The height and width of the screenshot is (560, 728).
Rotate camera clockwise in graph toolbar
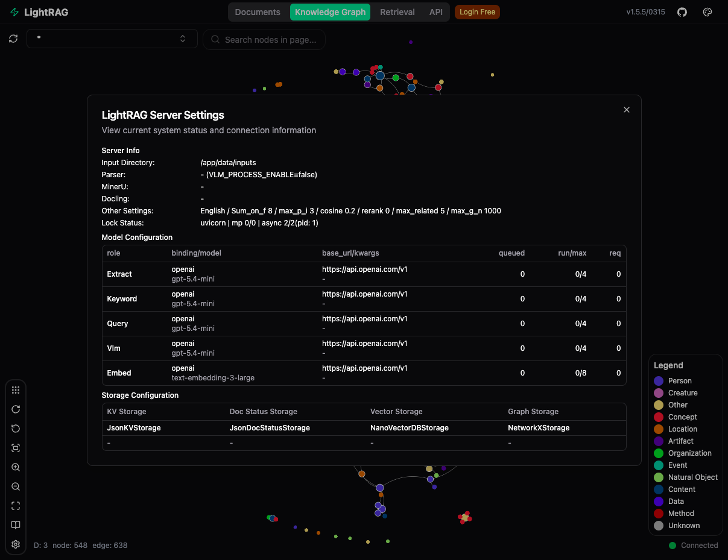coord(16,409)
